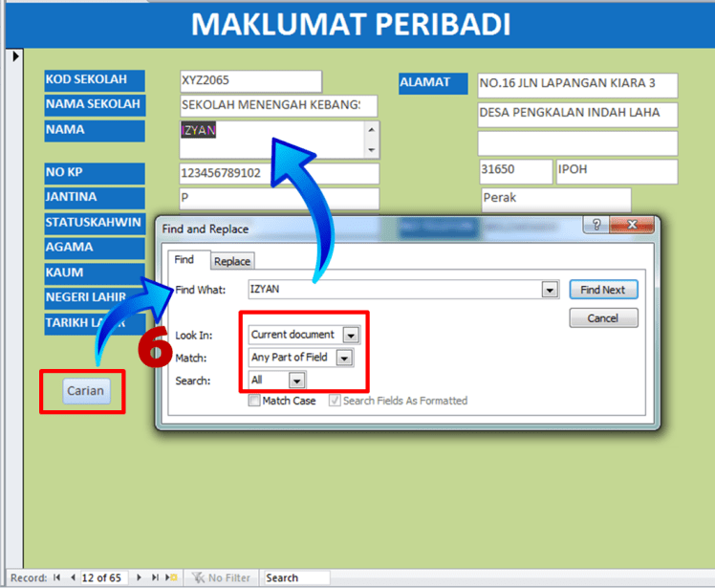The image size is (715, 588).
Task: Click the record selector arrow at left
Action: coord(14,57)
